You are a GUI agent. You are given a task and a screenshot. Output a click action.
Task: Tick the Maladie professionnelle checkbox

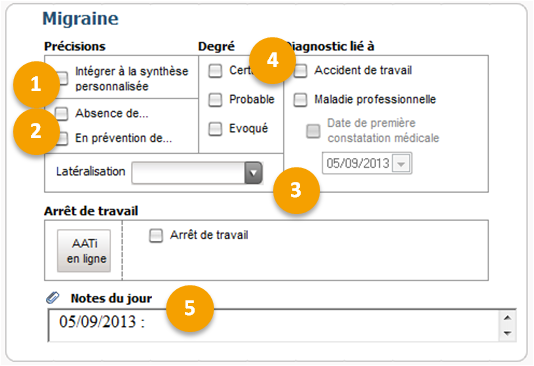click(300, 100)
